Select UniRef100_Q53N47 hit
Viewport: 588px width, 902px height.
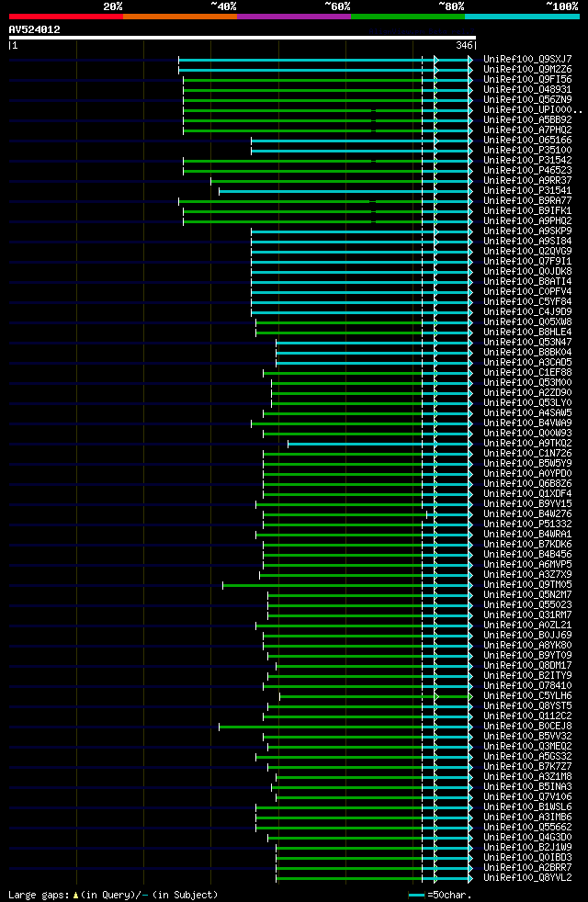(x=527, y=343)
